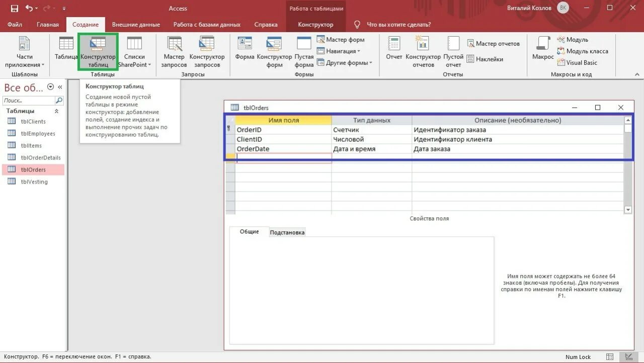The height and width of the screenshot is (363, 644).
Task: Open the Списки SharePoint dropdown
Action: coord(134,52)
